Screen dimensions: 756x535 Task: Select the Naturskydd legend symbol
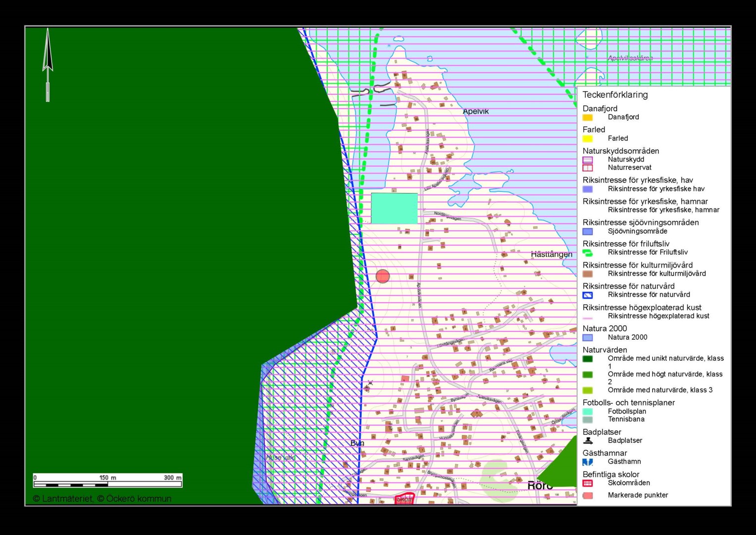pyautogui.click(x=588, y=160)
